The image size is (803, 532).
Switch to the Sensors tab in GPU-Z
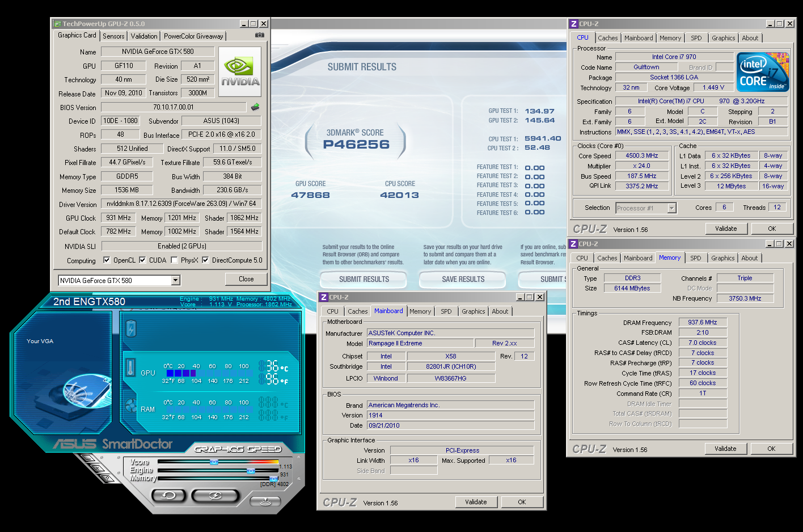[x=113, y=36]
